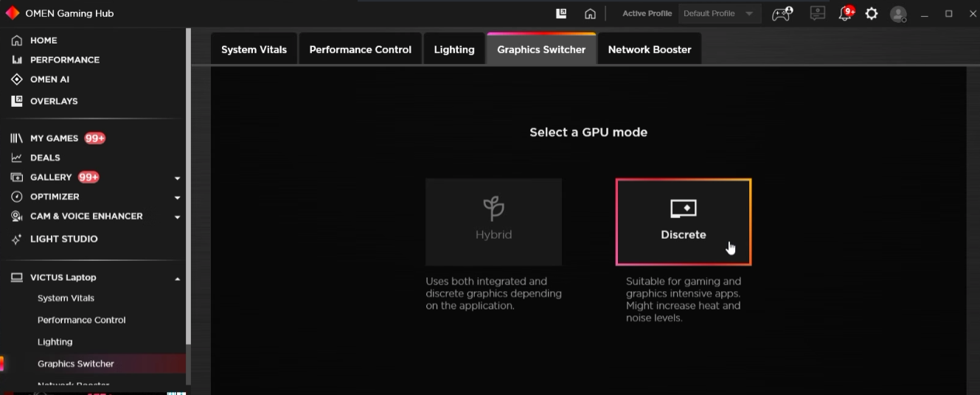Click the user account avatar

pos(898,13)
